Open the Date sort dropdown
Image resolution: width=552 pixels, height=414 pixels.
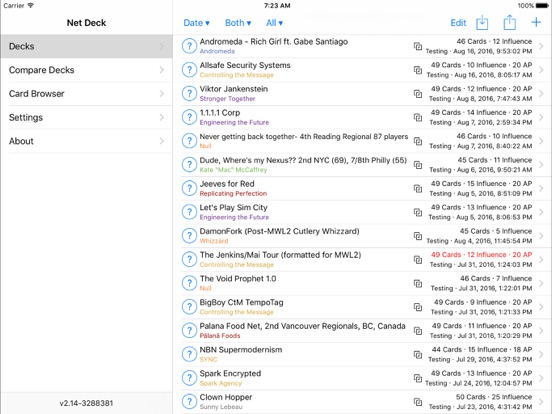coord(196,23)
